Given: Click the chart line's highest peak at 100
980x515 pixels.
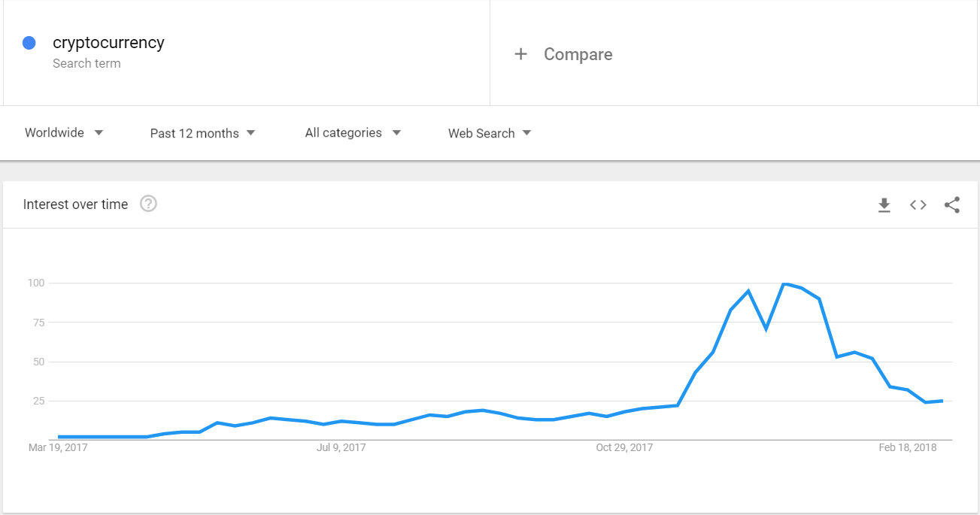Looking at the screenshot, I should tap(784, 283).
